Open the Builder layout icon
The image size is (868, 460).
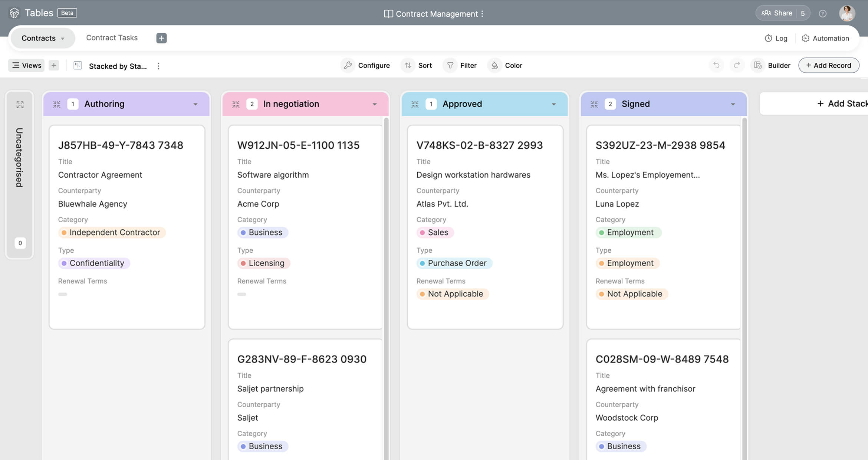click(758, 65)
